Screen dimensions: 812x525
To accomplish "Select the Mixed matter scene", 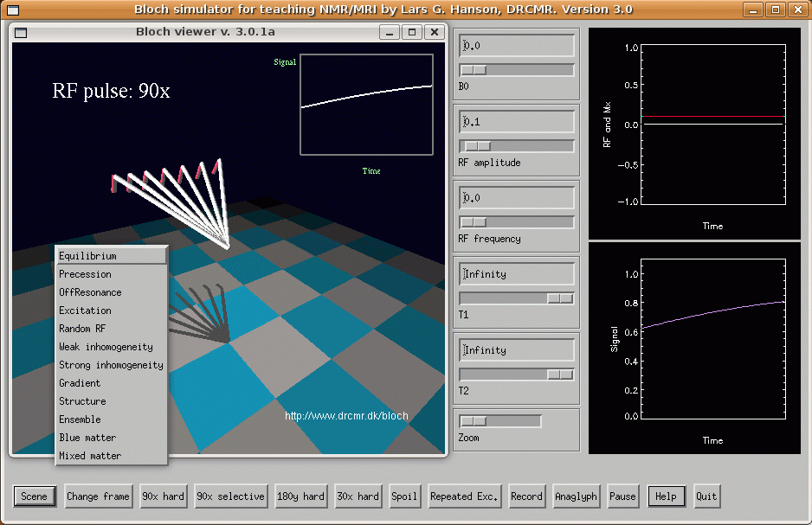I will pos(112,456).
